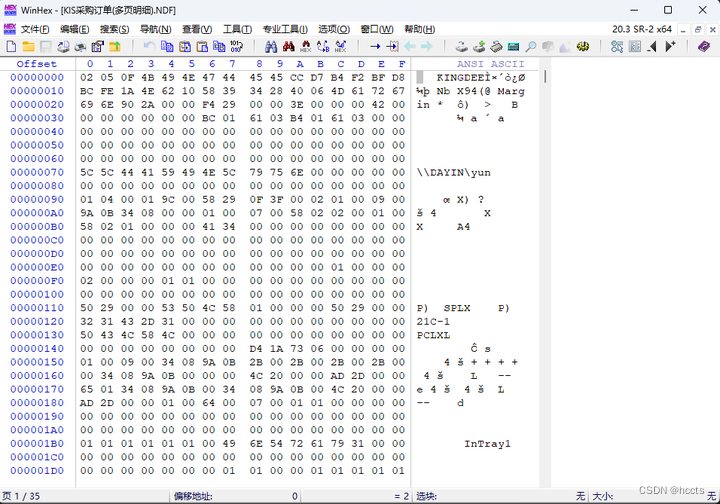
Task: Click offset 00000070 in the Offset column
Action: [37, 172]
